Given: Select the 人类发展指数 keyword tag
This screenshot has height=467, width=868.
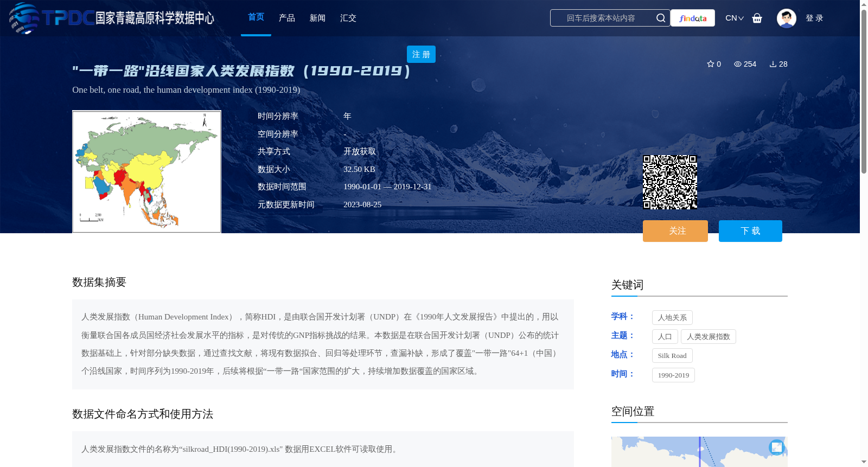Looking at the screenshot, I should (709, 336).
